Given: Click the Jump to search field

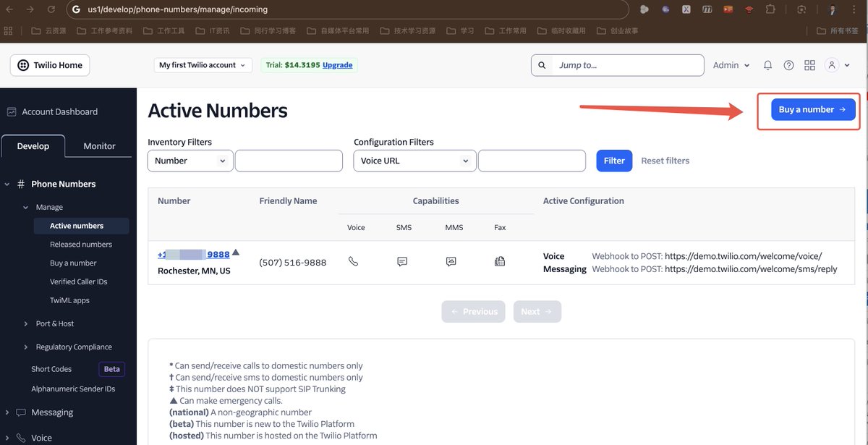Looking at the screenshot, I should pyautogui.click(x=626, y=65).
